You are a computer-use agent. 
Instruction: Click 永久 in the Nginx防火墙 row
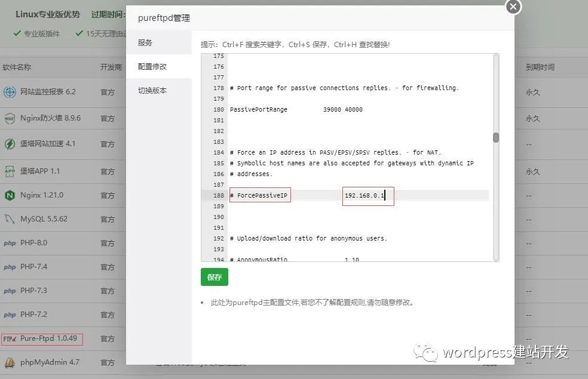click(x=533, y=119)
